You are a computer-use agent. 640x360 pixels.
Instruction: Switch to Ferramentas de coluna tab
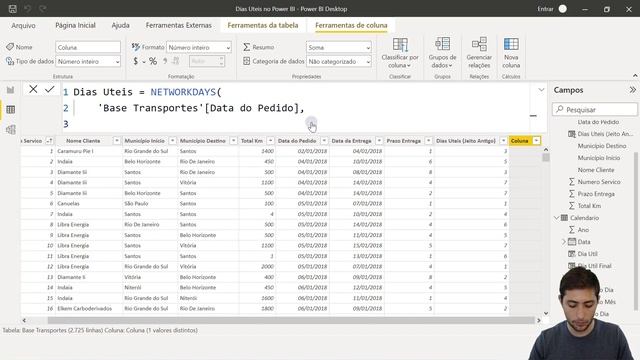click(x=351, y=25)
